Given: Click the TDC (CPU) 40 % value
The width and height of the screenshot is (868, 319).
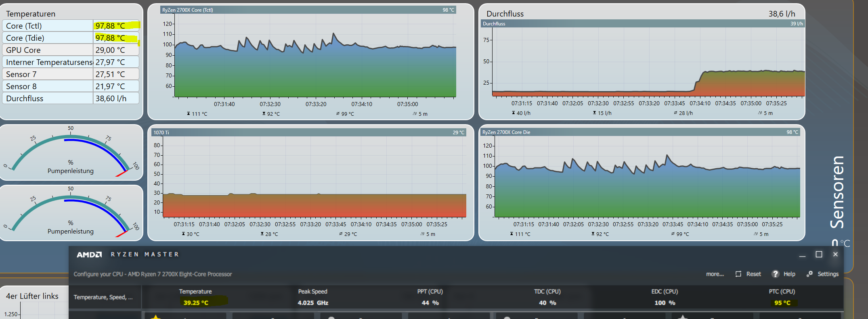Looking at the screenshot, I should coord(547,302).
